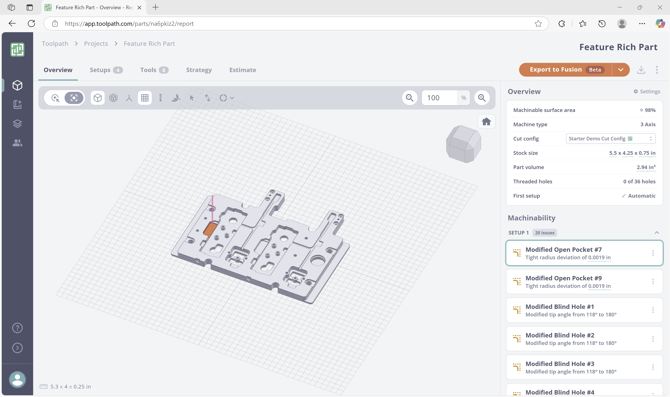
Task: Switch to the Estimate tab
Action: [x=243, y=70]
